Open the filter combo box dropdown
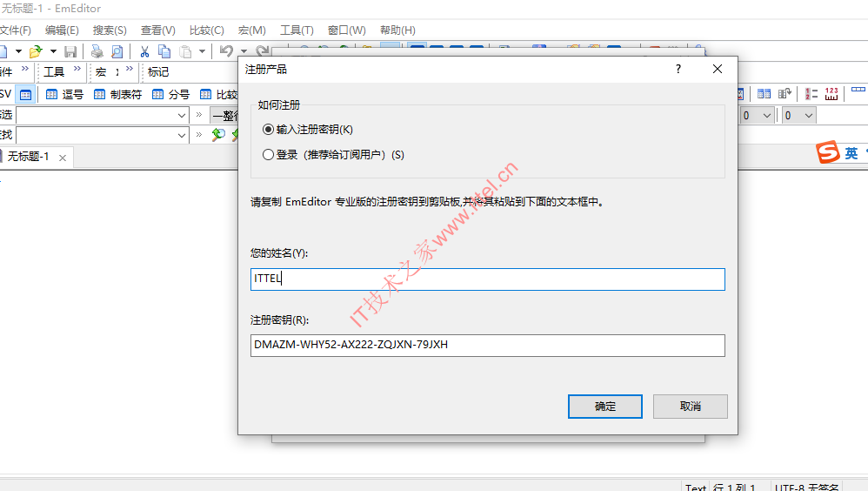 click(x=182, y=116)
